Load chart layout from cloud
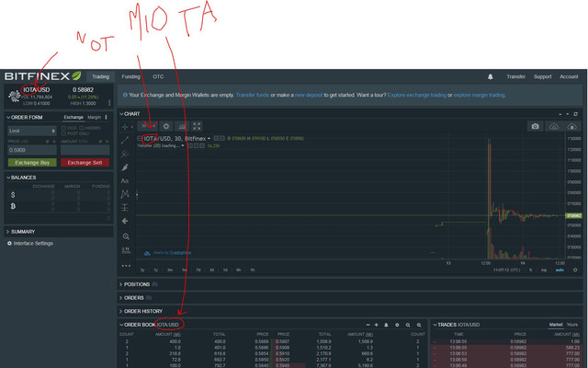 [x=553, y=126]
